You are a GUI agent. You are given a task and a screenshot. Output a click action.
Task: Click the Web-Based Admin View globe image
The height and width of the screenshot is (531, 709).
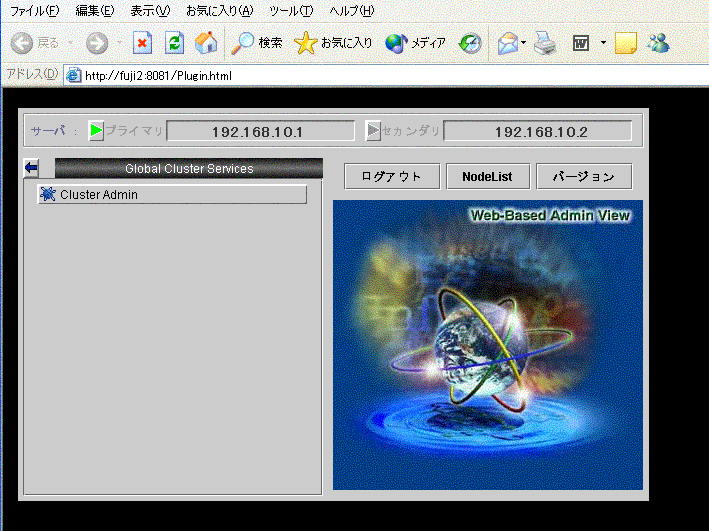pyautogui.click(x=487, y=345)
